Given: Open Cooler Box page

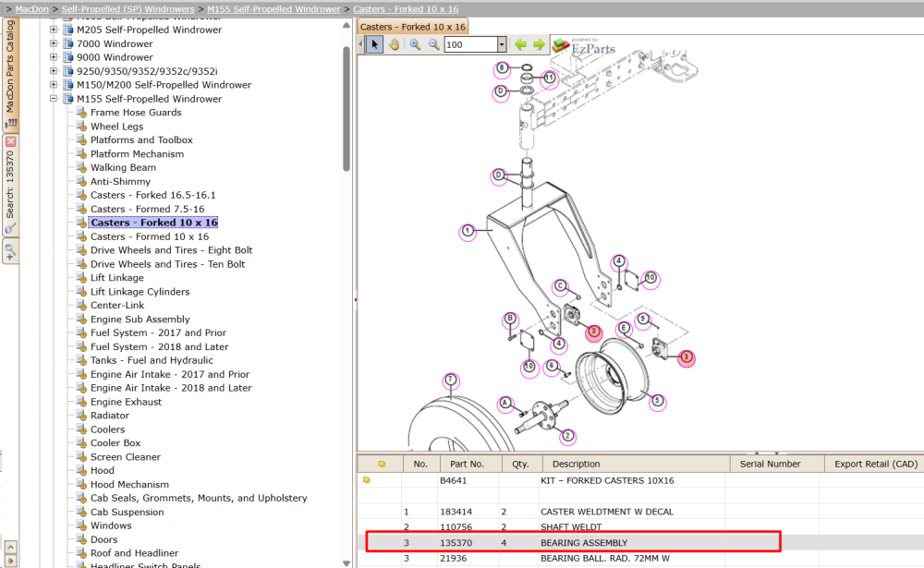Looking at the screenshot, I should 115,443.
